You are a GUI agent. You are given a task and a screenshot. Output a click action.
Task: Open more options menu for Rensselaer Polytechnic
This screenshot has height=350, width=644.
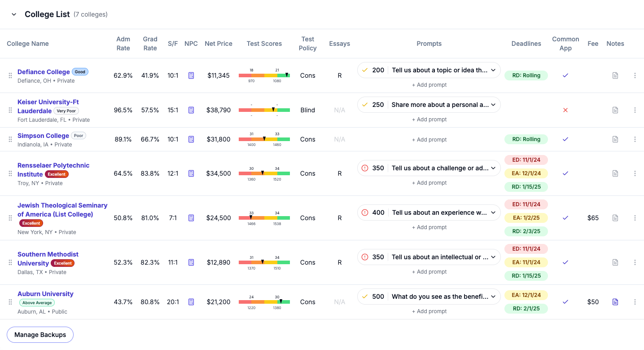point(635,173)
